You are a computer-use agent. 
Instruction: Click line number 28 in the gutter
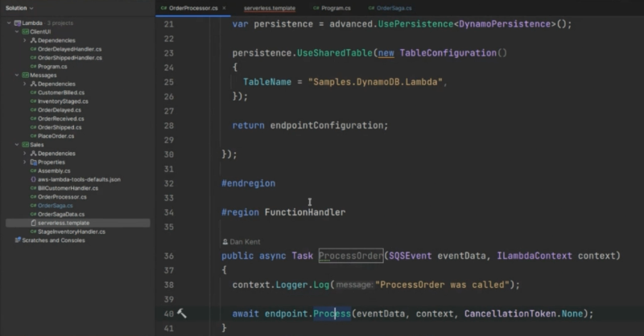169,125
